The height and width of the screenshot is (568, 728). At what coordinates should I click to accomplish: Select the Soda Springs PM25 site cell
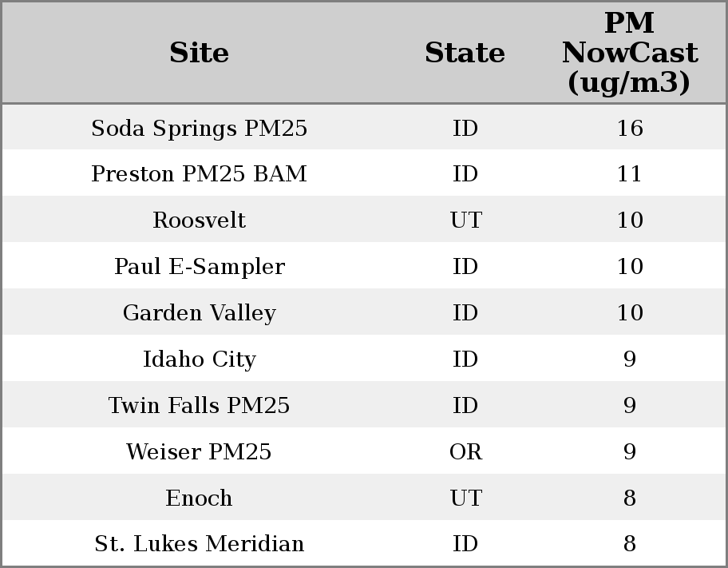pyautogui.click(x=199, y=128)
